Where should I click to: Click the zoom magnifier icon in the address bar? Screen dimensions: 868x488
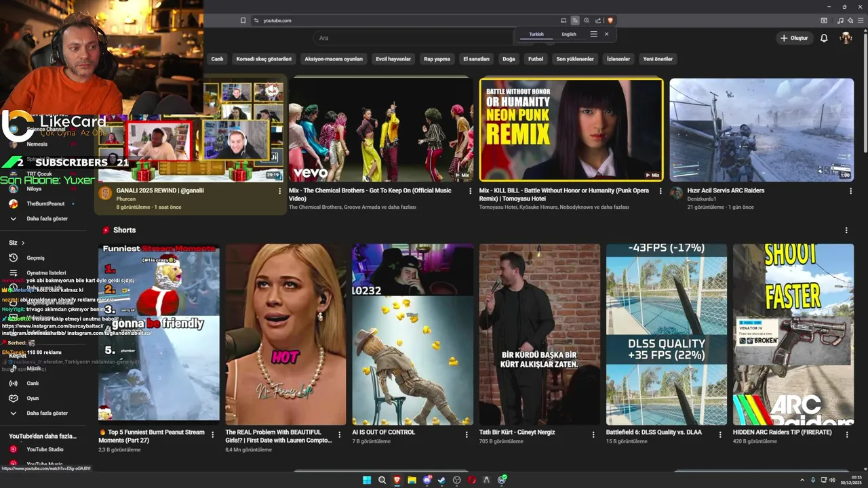[x=587, y=20]
